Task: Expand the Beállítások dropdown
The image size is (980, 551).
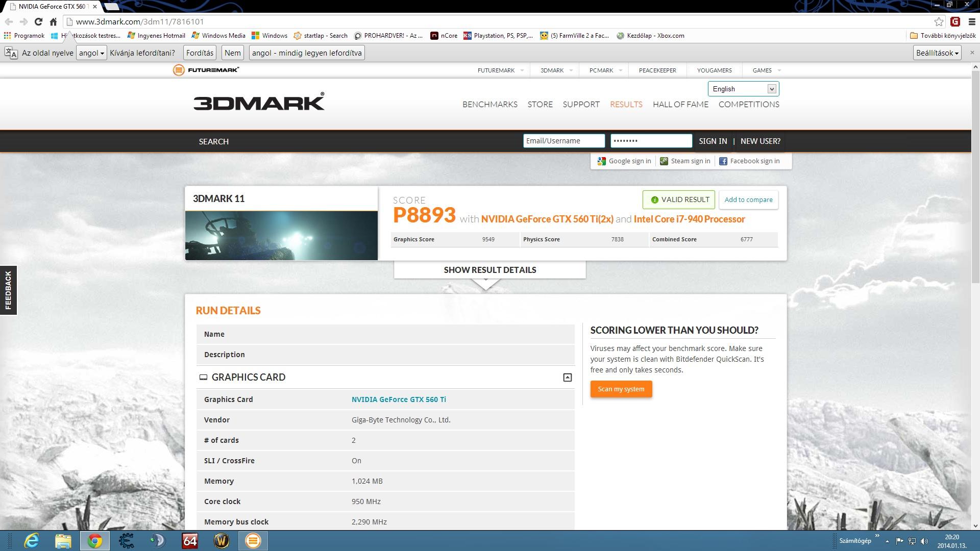Action: pos(937,53)
